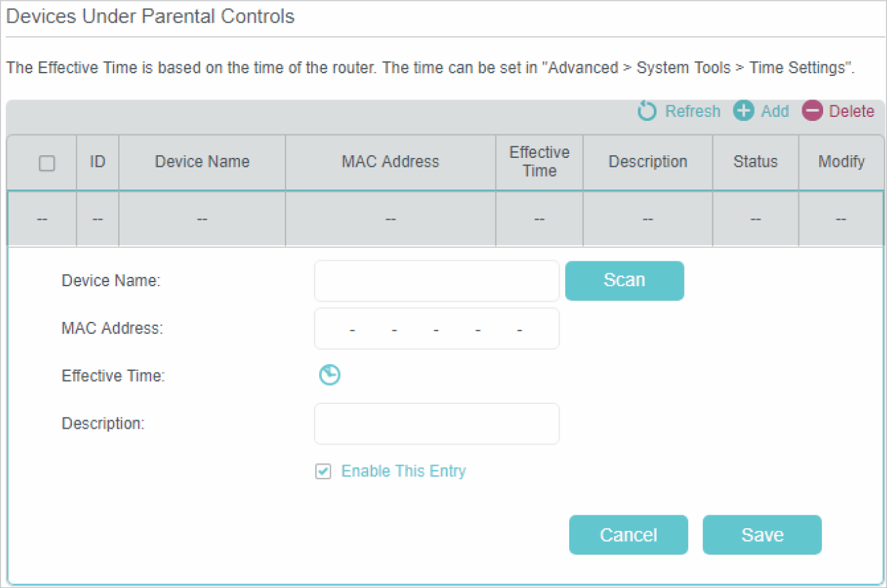The width and height of the screenshot is (887, 588).
Task: Click the ID column header
Action: pos(97,162)
